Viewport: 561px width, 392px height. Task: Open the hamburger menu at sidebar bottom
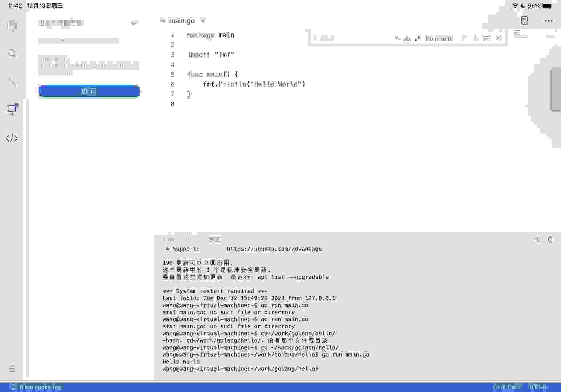[x=12, y=368]
